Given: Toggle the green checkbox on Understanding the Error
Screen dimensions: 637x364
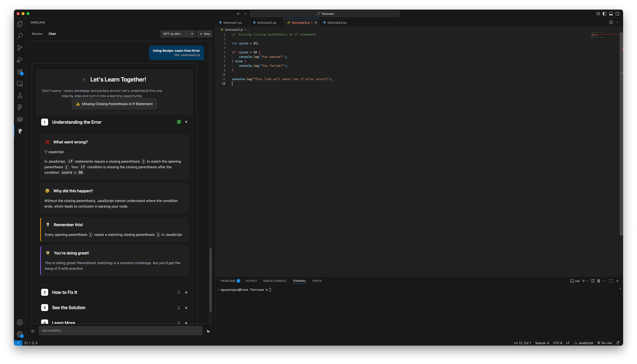Looking at the screenshot, I should [179, 122].
